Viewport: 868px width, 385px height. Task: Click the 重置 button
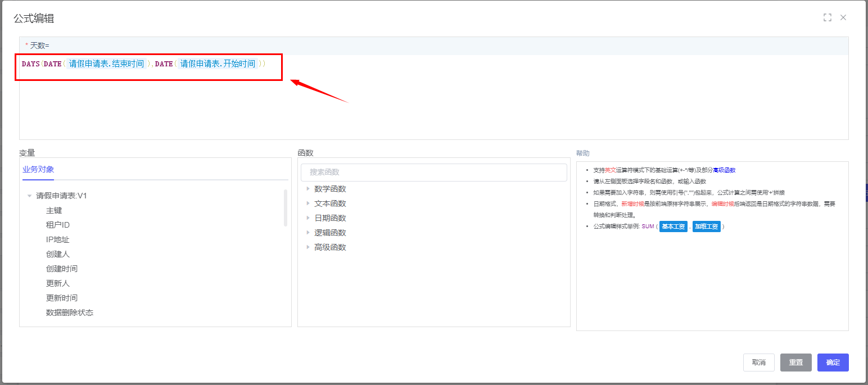(795, 363)
